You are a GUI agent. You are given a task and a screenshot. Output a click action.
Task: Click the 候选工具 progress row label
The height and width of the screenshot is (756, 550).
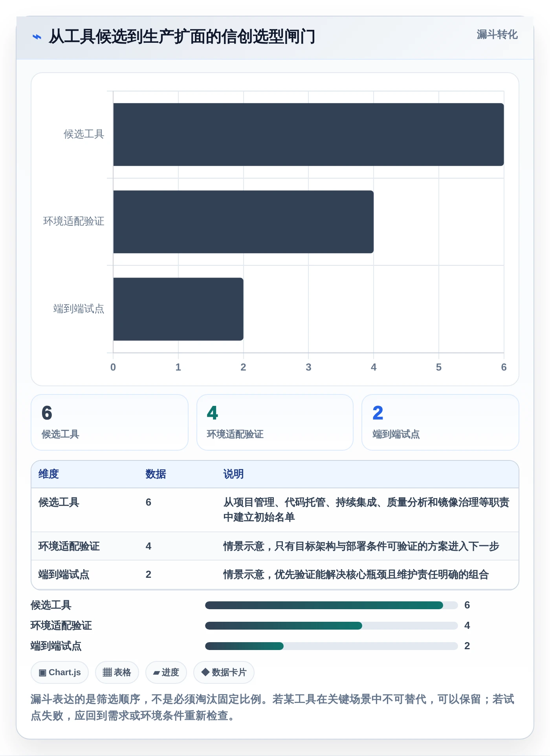51,605
